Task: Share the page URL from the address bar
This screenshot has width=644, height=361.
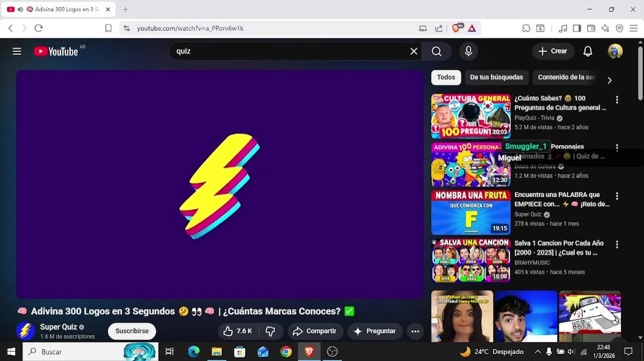Action: (x=439, y=29)
